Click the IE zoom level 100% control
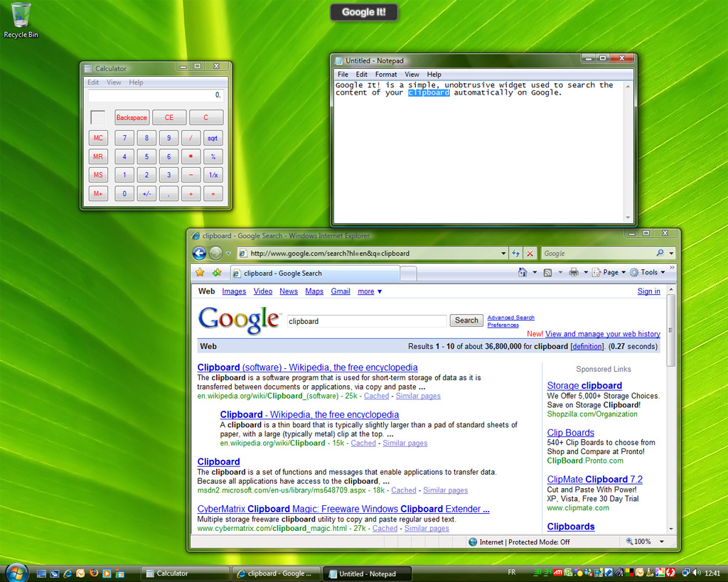This screenshot has width=728, height=582. coord(645,541)
